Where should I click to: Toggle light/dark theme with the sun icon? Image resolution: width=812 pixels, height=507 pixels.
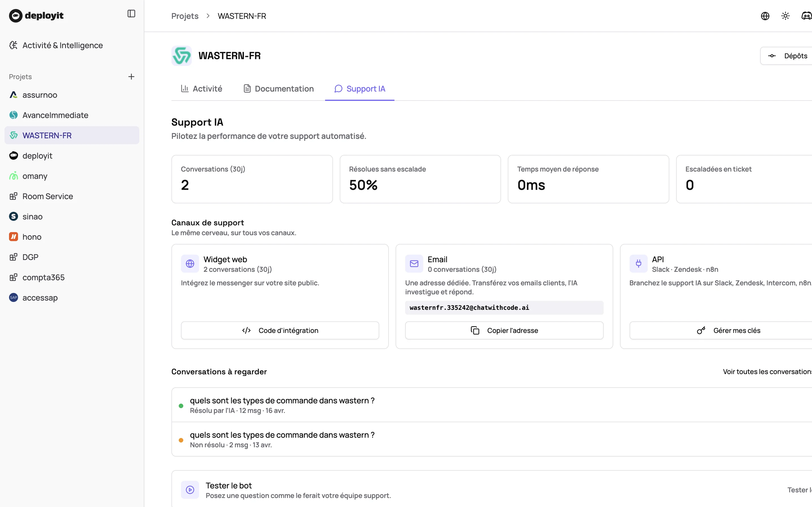[x=785, y=16]
